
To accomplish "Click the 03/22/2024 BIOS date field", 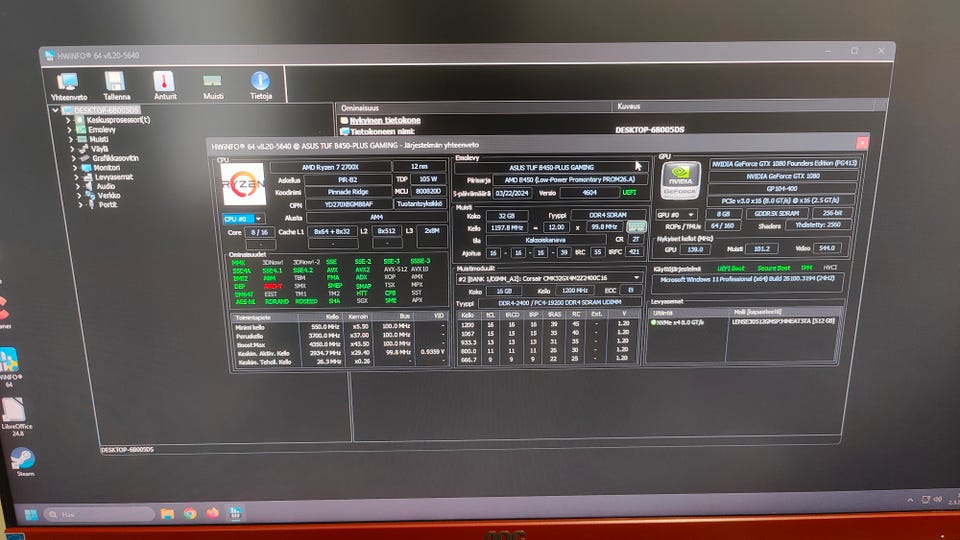I will click(x=512, y=193).
